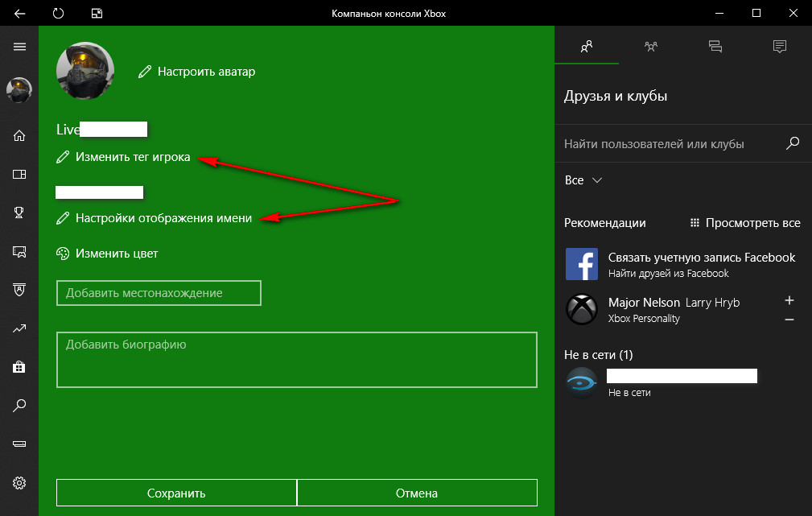Screen dimensions: 812x516
Task: Click the Не в сети (1) header
Action: [x=598, y=355]
